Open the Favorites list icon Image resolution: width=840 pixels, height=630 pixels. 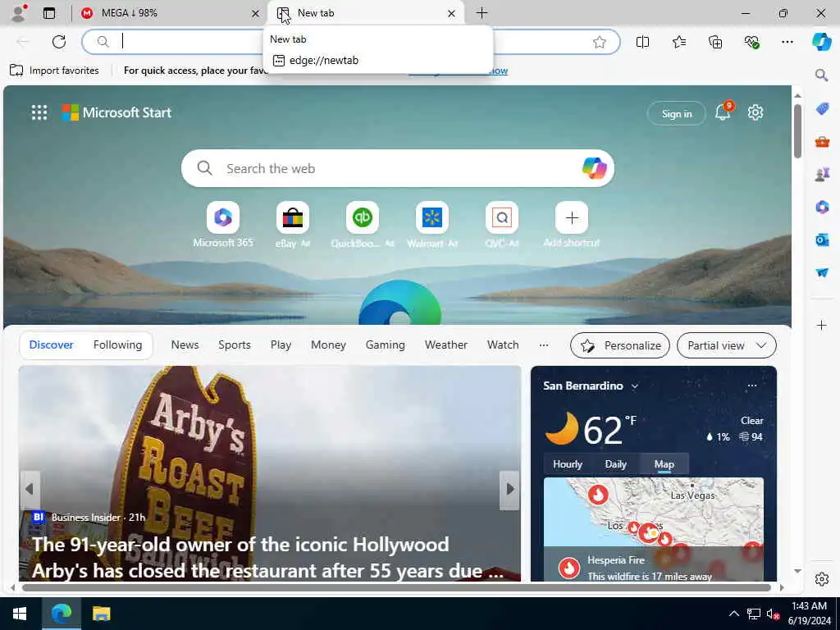point(679,42)
